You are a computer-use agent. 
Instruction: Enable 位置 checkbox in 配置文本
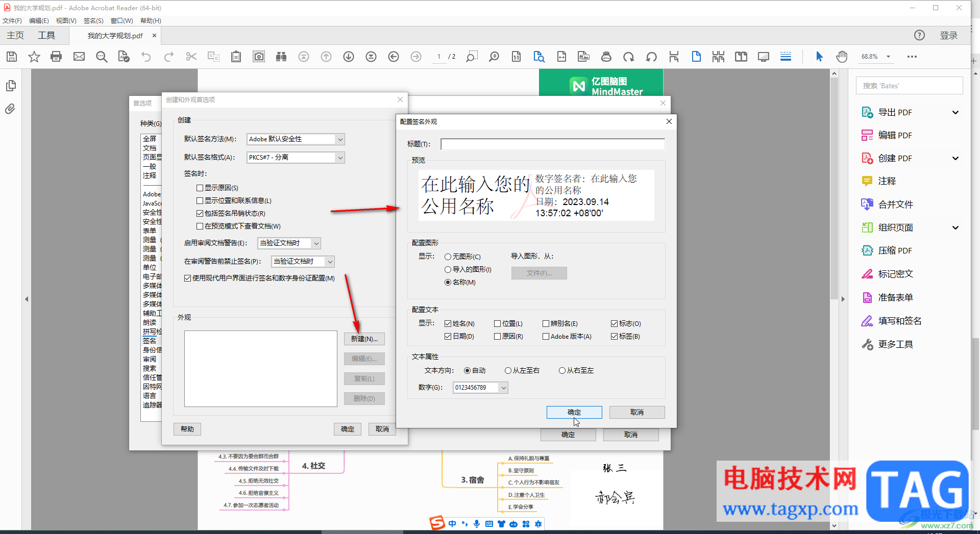[x=497, y=324]
